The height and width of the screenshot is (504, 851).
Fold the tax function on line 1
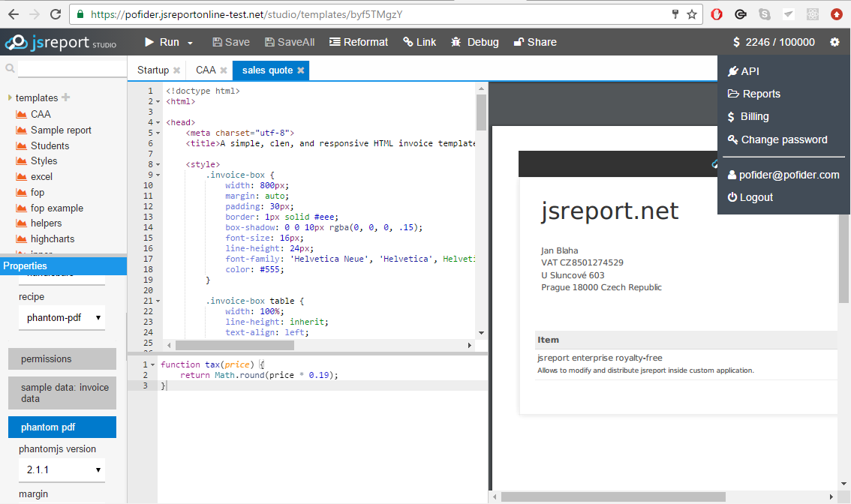(x=152, y=365)
